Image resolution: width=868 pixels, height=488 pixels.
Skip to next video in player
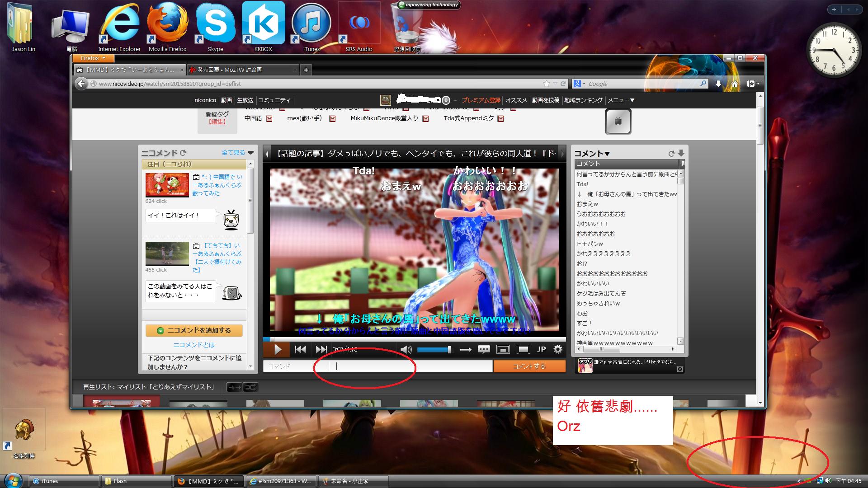pyautogui.click(x=321, y=349)
